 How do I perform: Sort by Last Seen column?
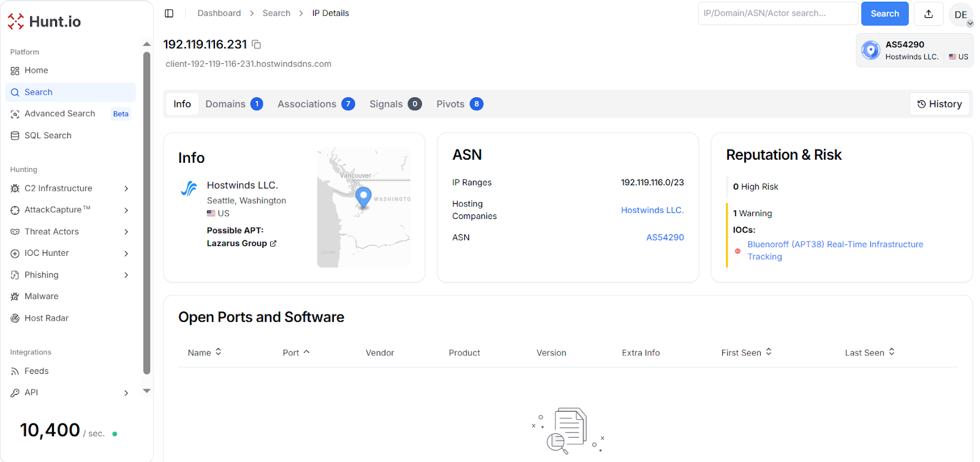pos(869,352)
